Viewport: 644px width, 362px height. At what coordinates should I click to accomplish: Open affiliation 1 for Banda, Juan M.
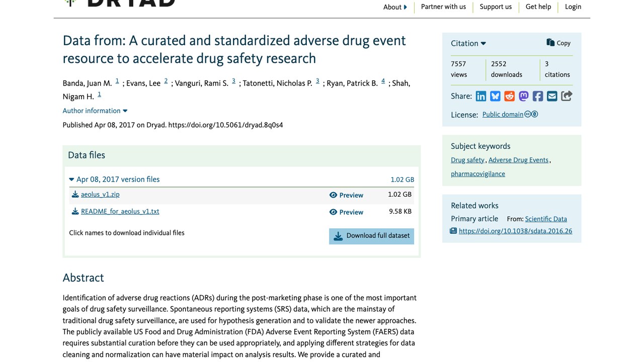coord(117,81)
